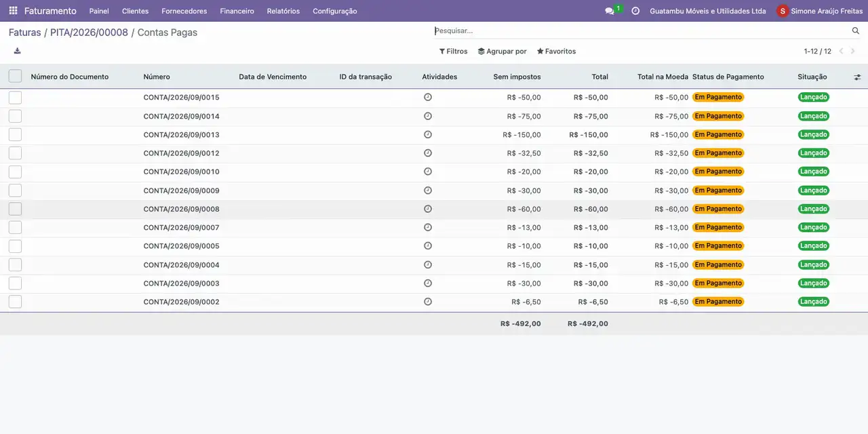Open the Favoritos dropdown
Screen dimensions: 868x434
pyautogui.click(x=556, y=51)
